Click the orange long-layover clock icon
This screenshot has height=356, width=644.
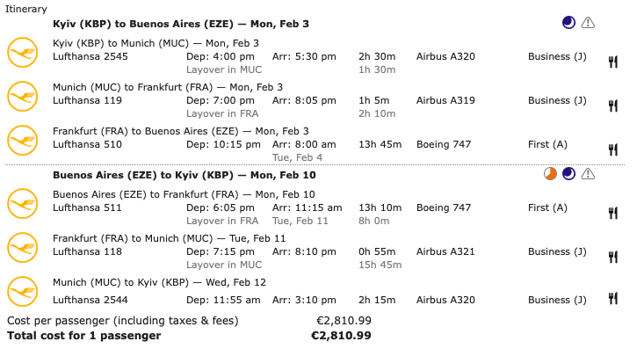550,173
